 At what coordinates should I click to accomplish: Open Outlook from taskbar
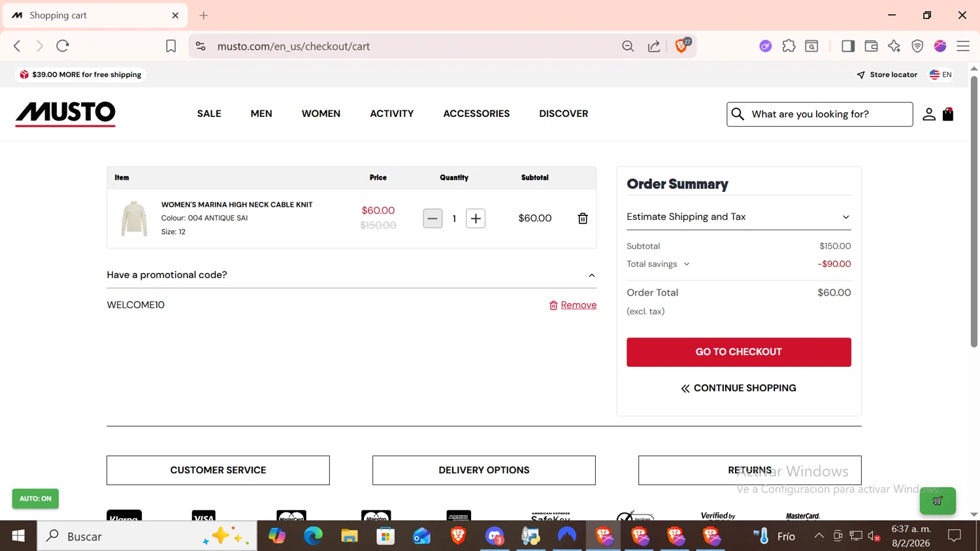[421, 536]
